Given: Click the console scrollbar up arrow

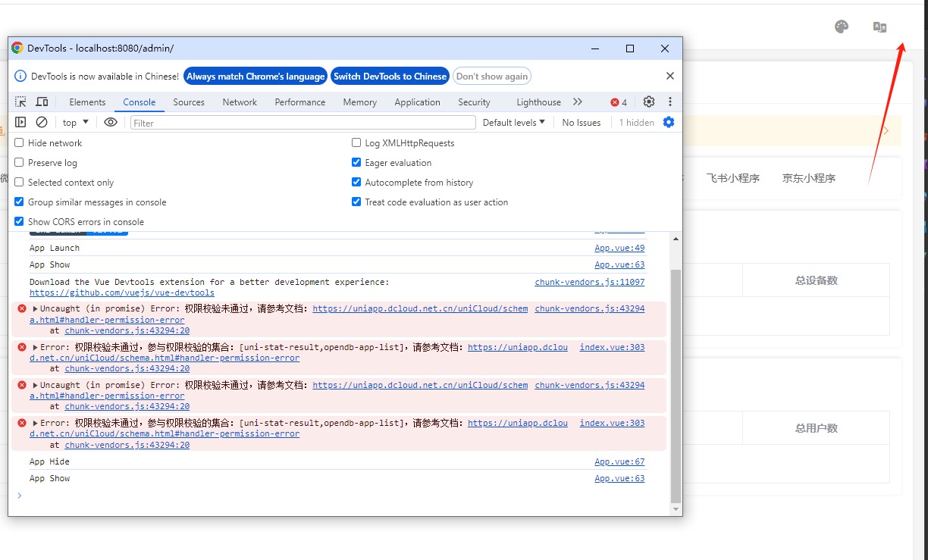Looking at the screenshot, I should click(676, 239).
